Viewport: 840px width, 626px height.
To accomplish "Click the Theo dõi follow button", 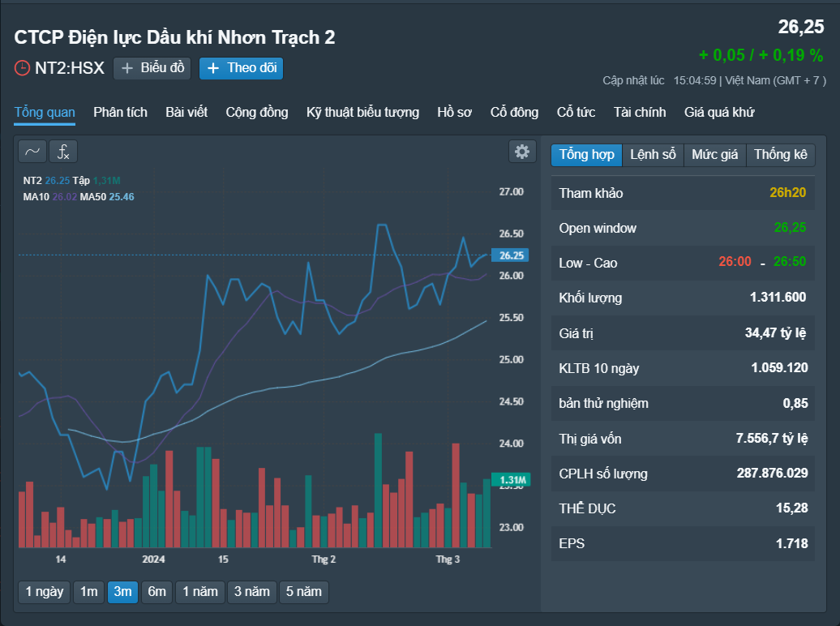I will (x=241, y=68).
